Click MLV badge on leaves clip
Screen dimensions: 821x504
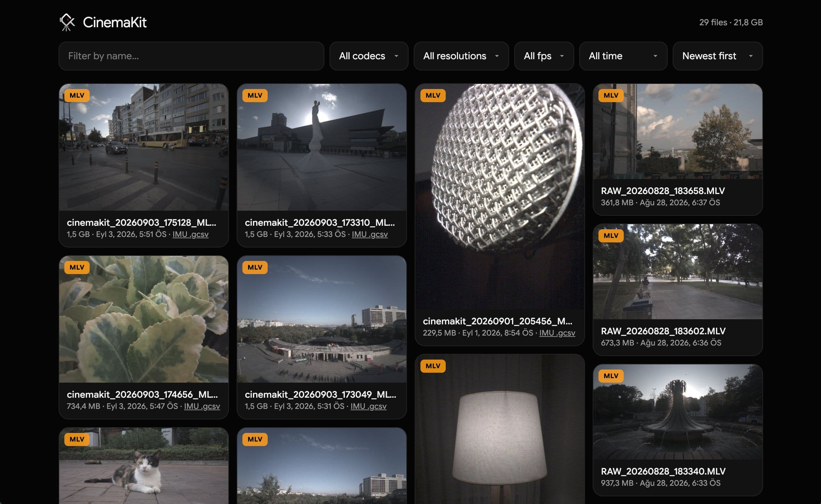coord(77,268)
